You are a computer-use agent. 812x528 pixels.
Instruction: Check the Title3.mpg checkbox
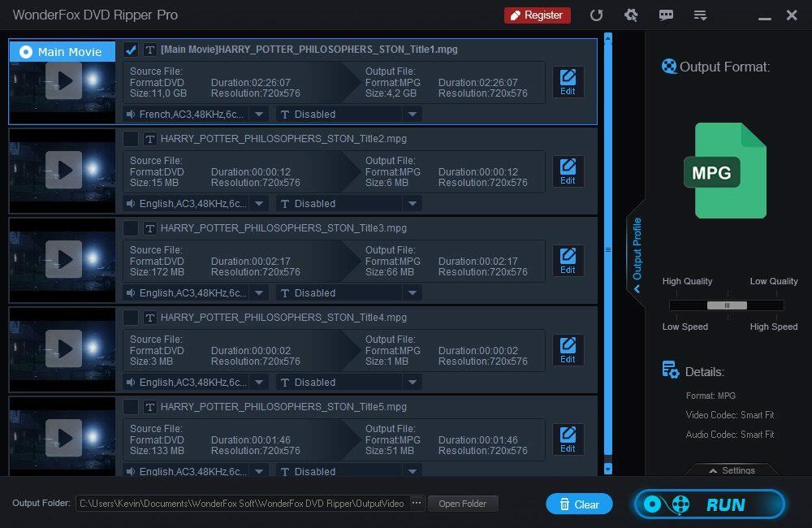coord(131,228)
